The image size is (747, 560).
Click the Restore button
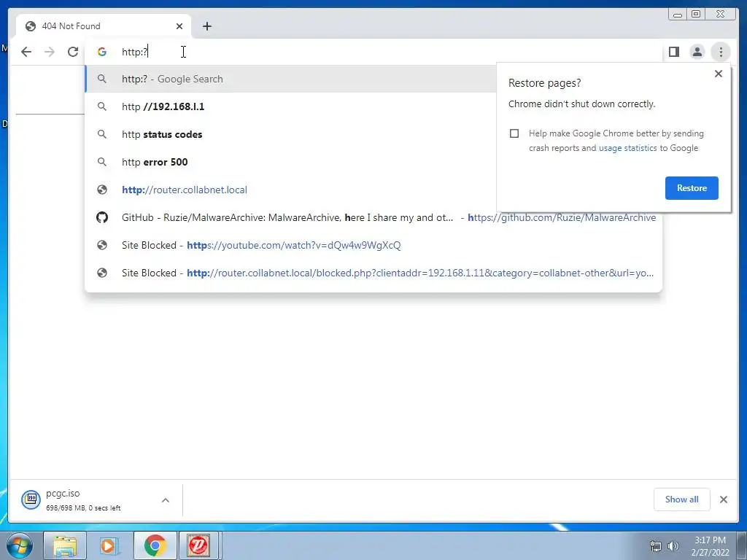coord(692,188)
